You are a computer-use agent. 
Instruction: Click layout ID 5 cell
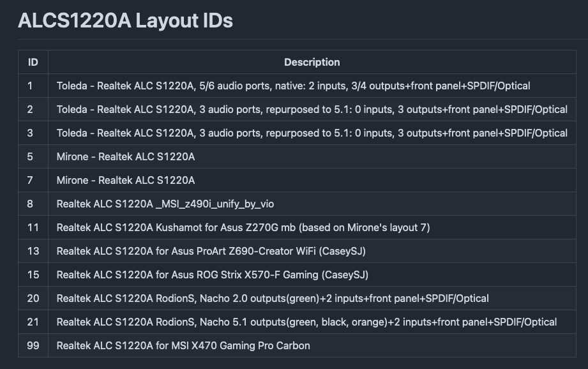pyautogui.click(x=33, y=157)
